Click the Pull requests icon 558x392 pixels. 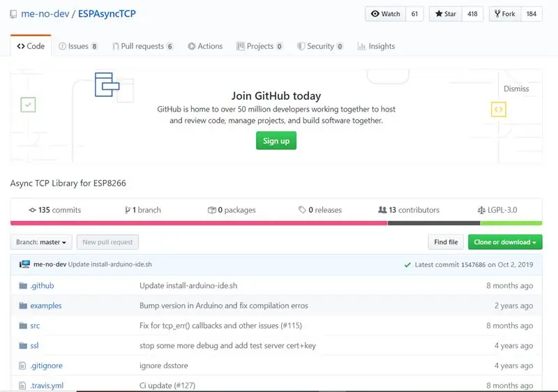pyautogui.click(x=116, y=46)
